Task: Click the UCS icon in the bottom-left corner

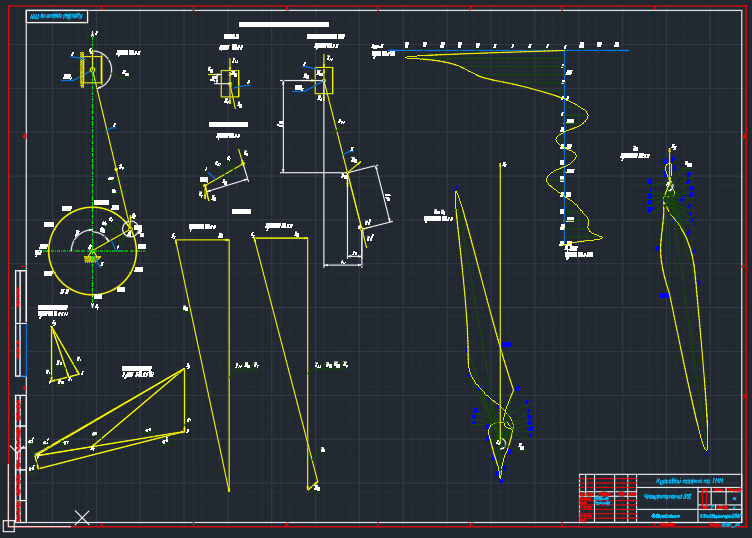Action: (x=9, y=524)
